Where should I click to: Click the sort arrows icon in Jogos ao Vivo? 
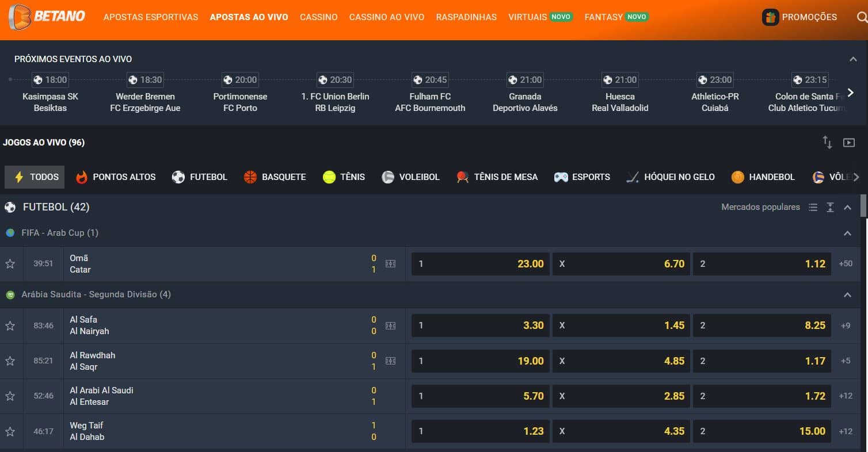(x=827, y=143)
